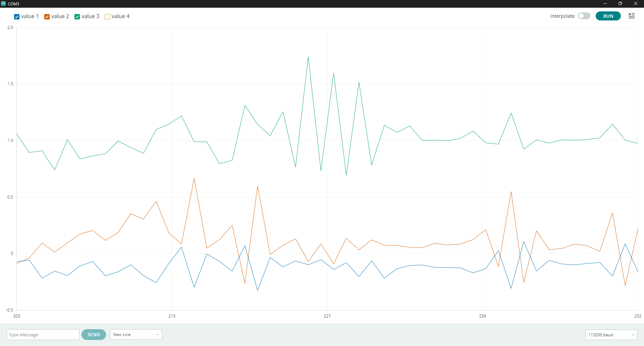Click the 'value 3' legend label

90,16
